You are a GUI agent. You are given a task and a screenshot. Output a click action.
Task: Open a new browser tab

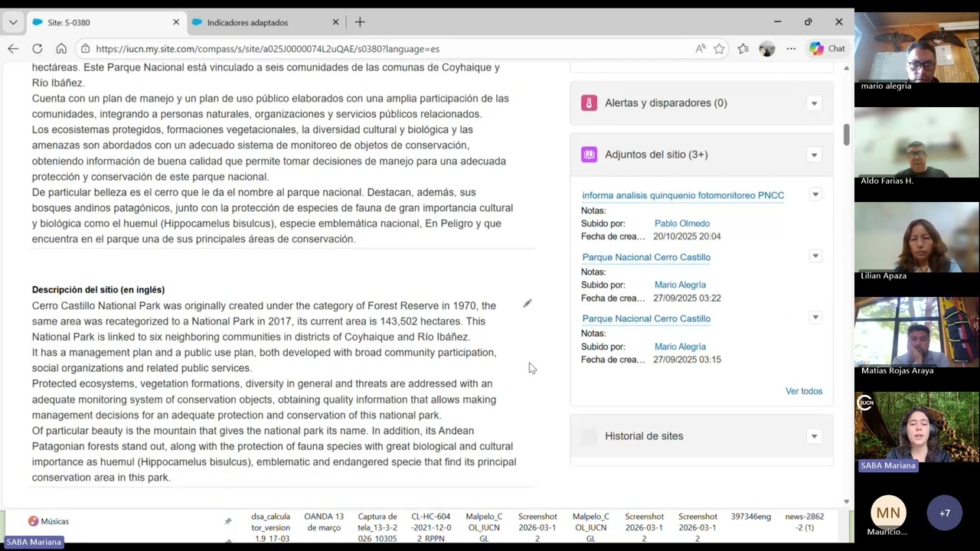(360, 22)
